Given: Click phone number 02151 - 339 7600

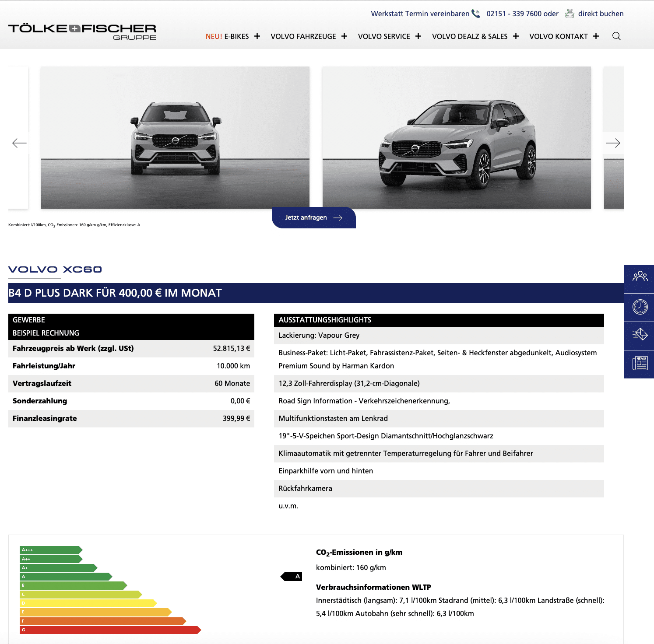Looking at the screenshot, I should tap(514, 14).
